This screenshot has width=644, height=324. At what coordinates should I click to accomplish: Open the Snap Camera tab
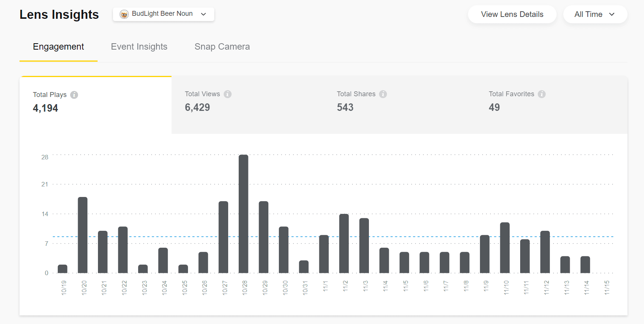pos(222,47)
